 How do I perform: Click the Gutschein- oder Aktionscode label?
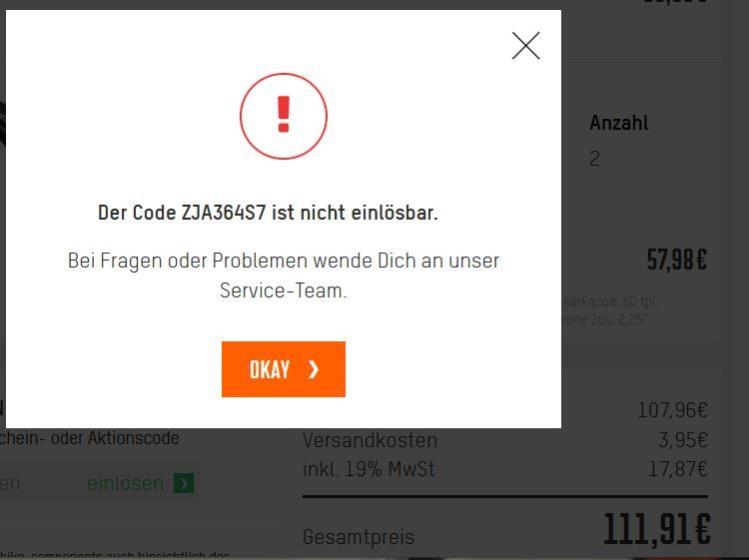pyautogui.click(x=90, y=438)
